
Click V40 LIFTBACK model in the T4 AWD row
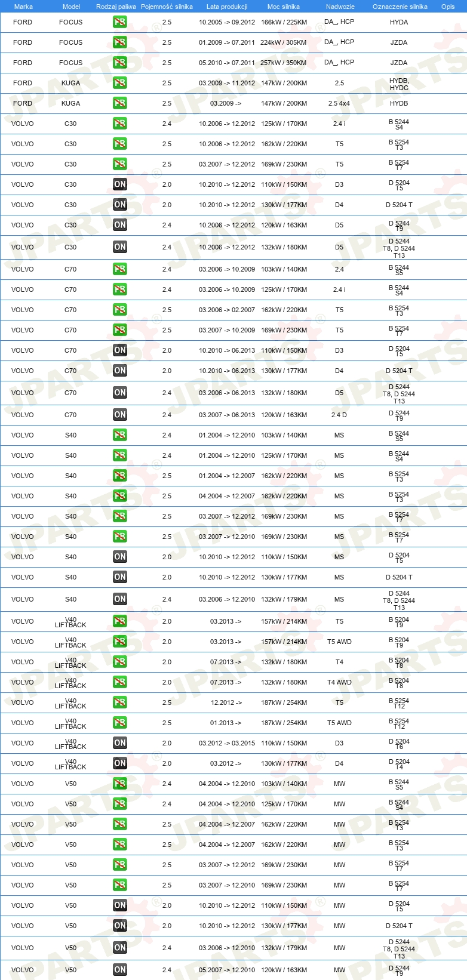tap(70, 682)
